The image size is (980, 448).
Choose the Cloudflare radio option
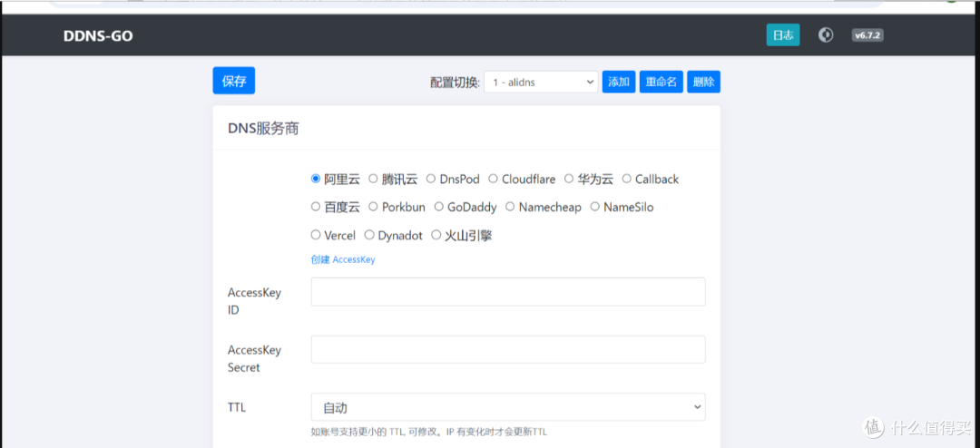coord(494,179)
